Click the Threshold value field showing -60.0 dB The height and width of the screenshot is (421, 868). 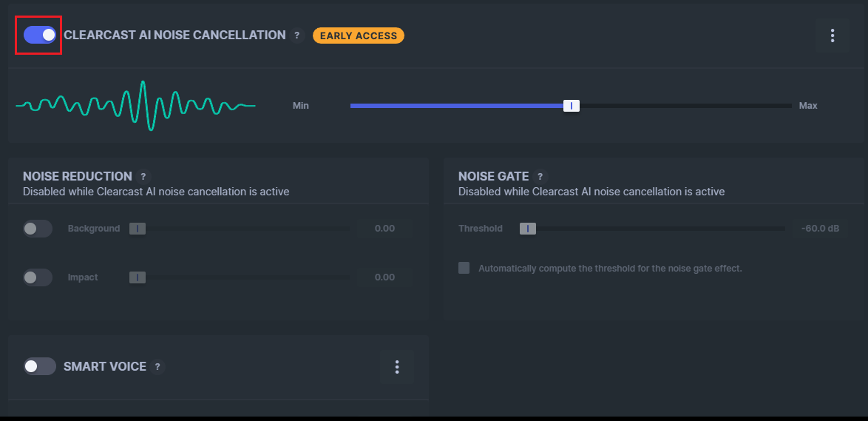(820, 228)
